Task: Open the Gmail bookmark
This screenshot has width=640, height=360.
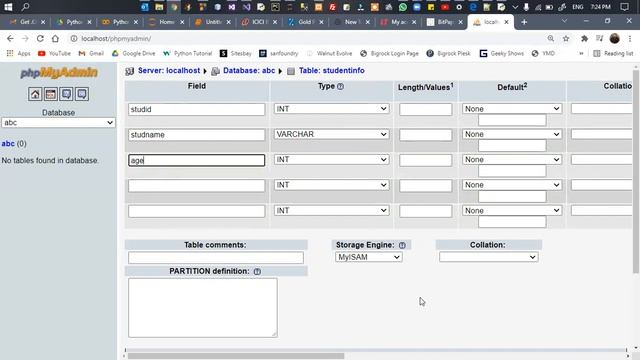Action: click(91, 53)
